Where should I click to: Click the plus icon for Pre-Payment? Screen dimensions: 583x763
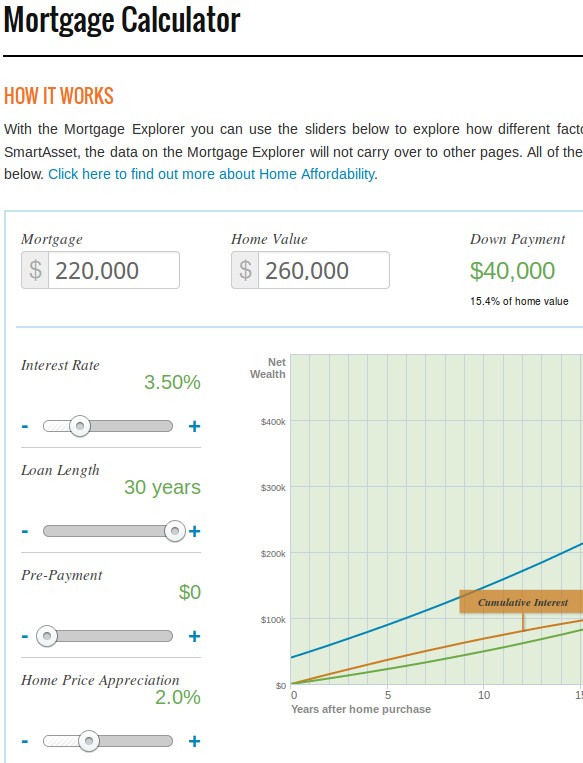194,636
